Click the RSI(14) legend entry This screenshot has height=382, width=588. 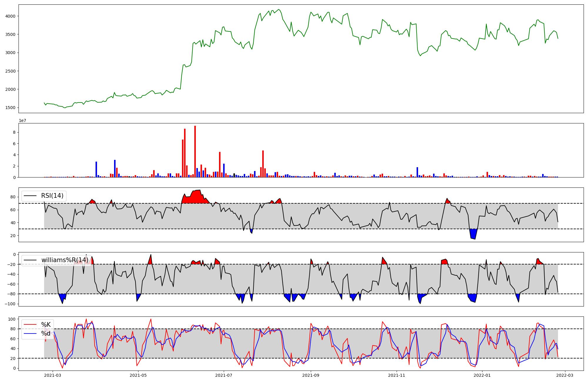52,196
